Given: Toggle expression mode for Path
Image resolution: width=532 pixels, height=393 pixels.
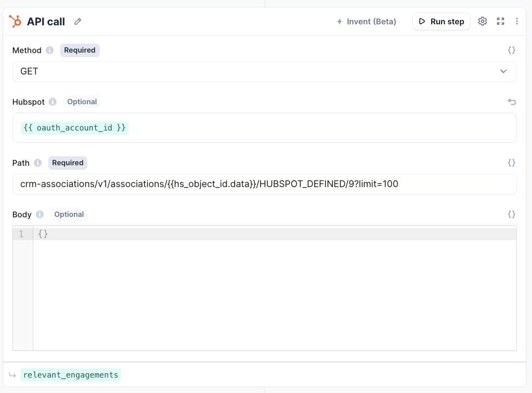Looking at the screenshot, I should [x=512, y=163].
